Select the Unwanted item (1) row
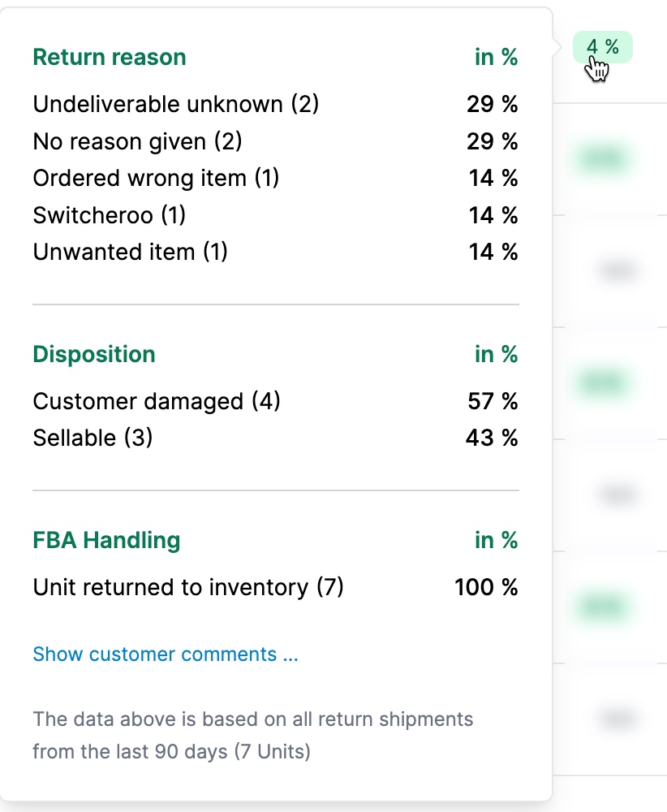 [x=275, y=253]
